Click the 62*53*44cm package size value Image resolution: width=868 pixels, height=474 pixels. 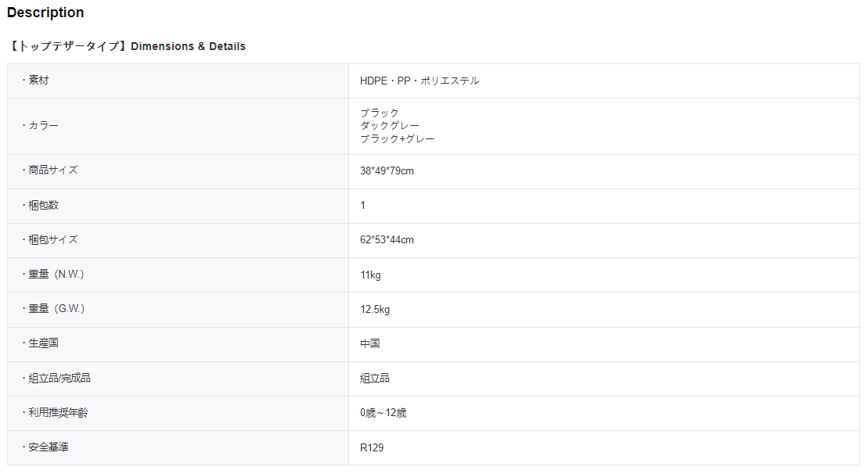point(387,239)
